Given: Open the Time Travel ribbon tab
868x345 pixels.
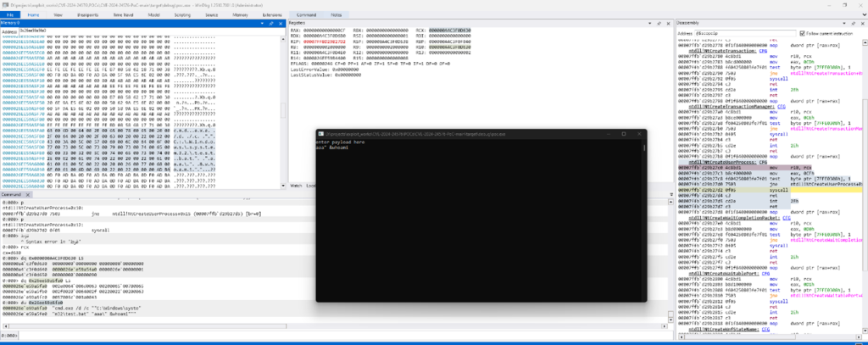Looking at the screenshot, I should click(x=122, y=15).
